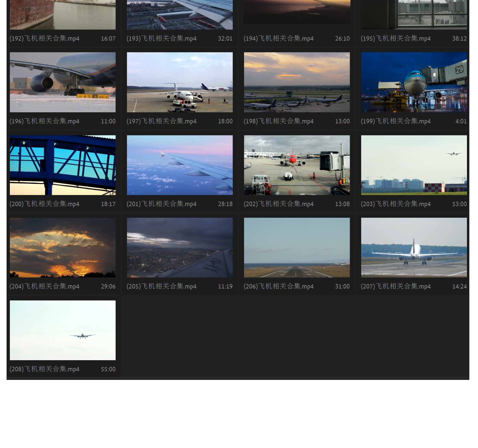
Task: Select thumbnail of clip (193) airplane wing over airport
Action: 180,15
